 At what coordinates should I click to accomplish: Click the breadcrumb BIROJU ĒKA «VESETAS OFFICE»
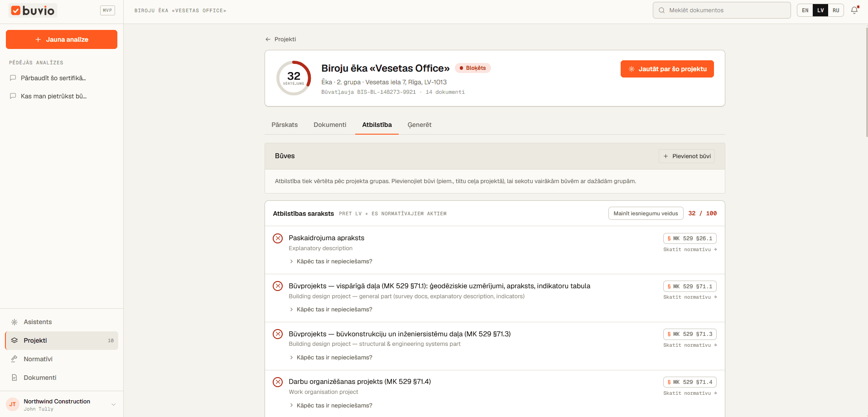[x=180, y=10]
